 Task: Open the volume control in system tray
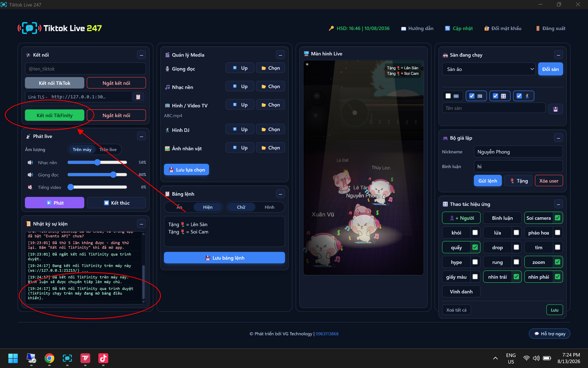pyautogui.click(x=536, y=358)
